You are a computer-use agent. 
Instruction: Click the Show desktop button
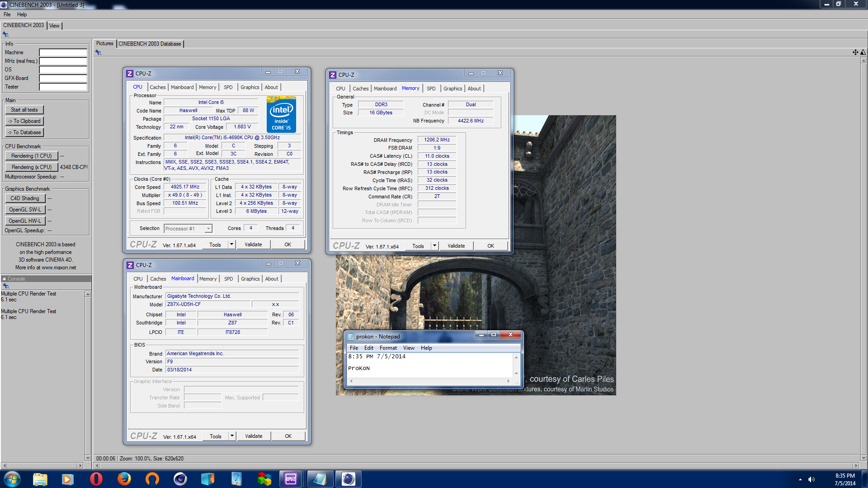[x=864, y=479]
